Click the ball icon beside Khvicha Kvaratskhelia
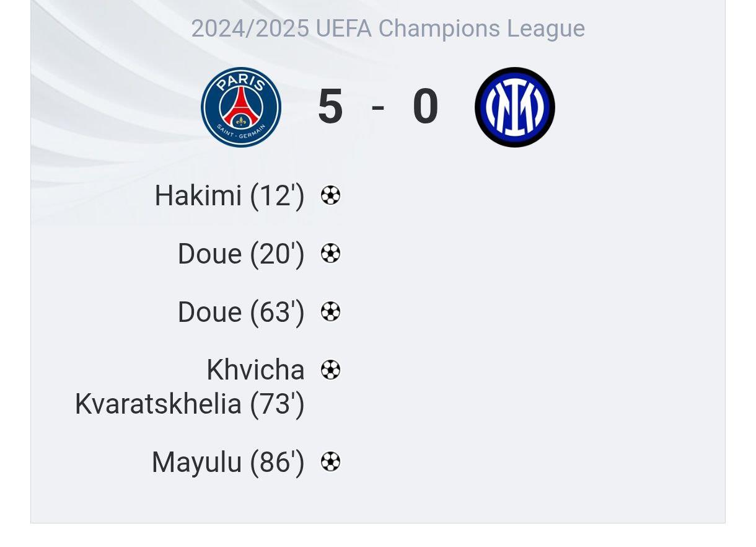Screen dimensions: 756x547 (x=330, y=370)
